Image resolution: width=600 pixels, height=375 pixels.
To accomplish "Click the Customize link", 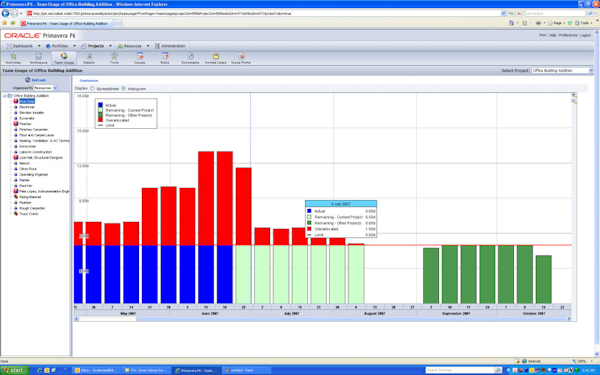I will (x=89, y=80).
